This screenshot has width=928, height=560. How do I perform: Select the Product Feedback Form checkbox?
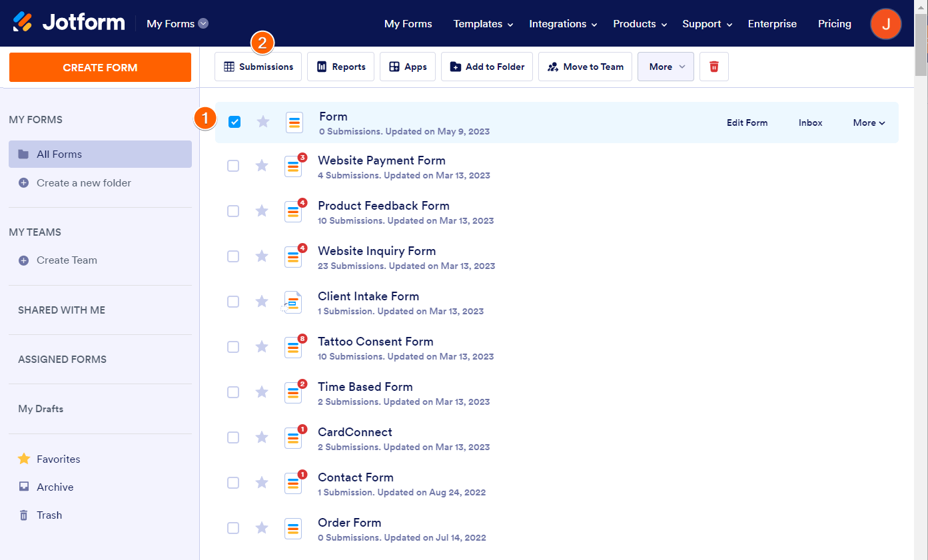click(x=233, y=211)
